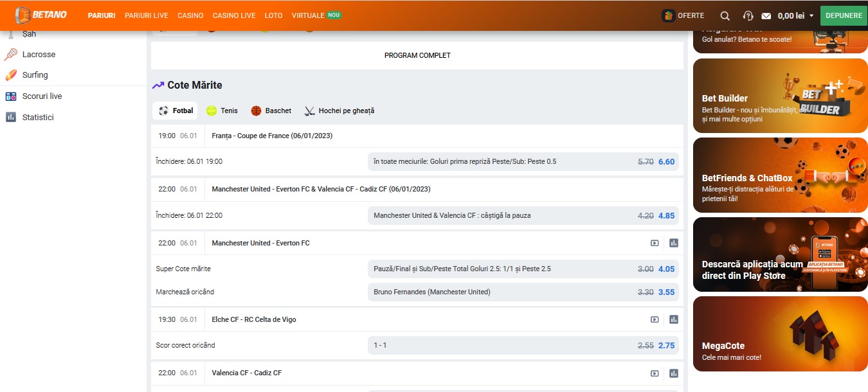This screenshot has height=392, width=868.
Task: Open the MegaCote promo card
Action: 781,334
